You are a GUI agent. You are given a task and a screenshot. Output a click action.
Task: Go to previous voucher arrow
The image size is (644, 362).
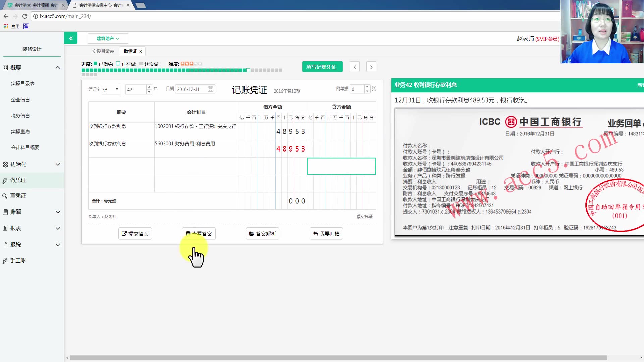click(355, 67)
